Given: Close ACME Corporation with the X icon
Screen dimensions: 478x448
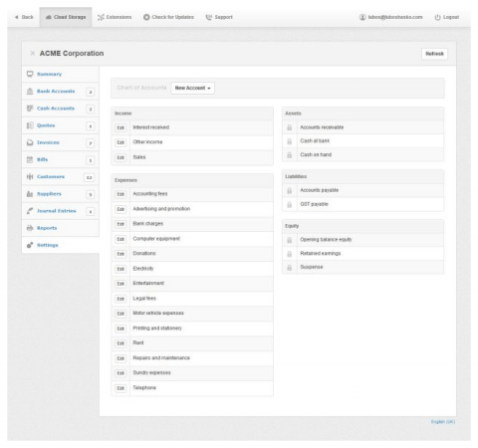Looking at the screenshot, I should click(x=32, y=53).
